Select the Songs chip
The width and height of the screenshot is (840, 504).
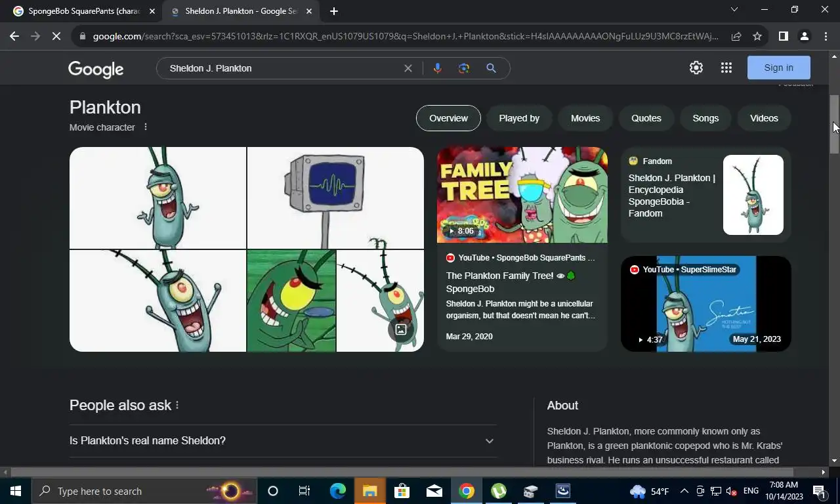pos(705,118)
